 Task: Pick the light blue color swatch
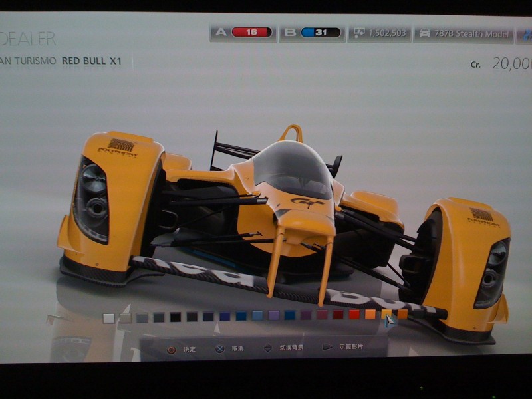[257, 315]
